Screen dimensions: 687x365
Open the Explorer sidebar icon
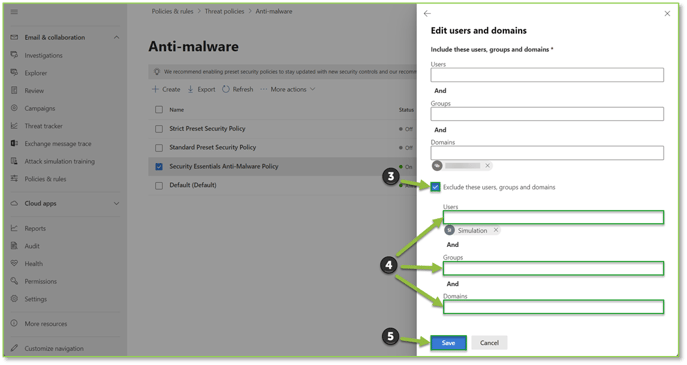click(x=14, y=73)
